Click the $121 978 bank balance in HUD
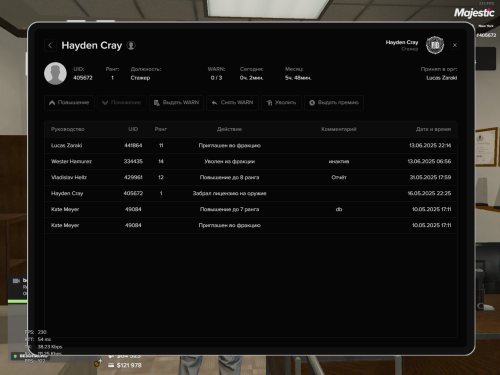Image resolution: width=500 pixels, height=375 pixels. [129, 365]
